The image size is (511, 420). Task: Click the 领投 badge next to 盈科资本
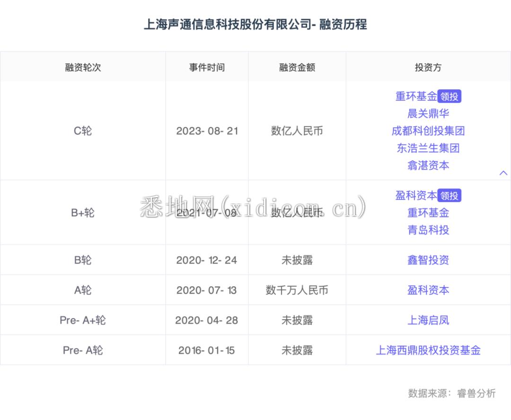(x=450, y=195)
